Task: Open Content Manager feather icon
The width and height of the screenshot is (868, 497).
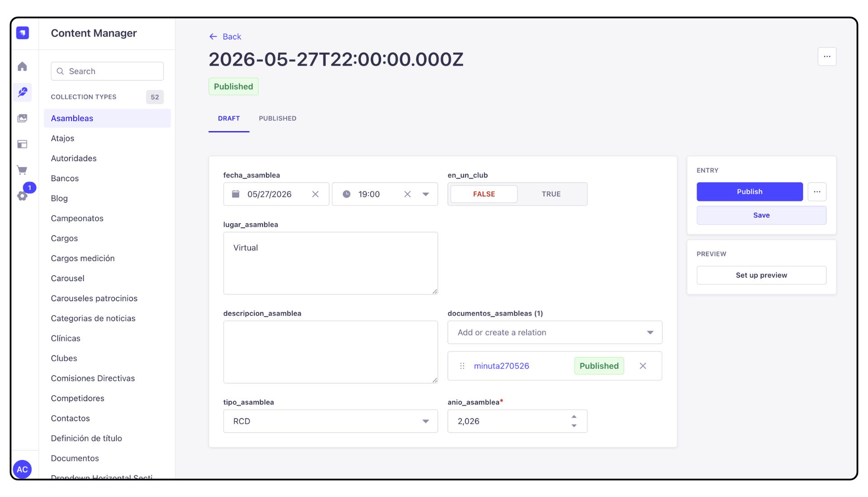Action: tap(23, 92)
